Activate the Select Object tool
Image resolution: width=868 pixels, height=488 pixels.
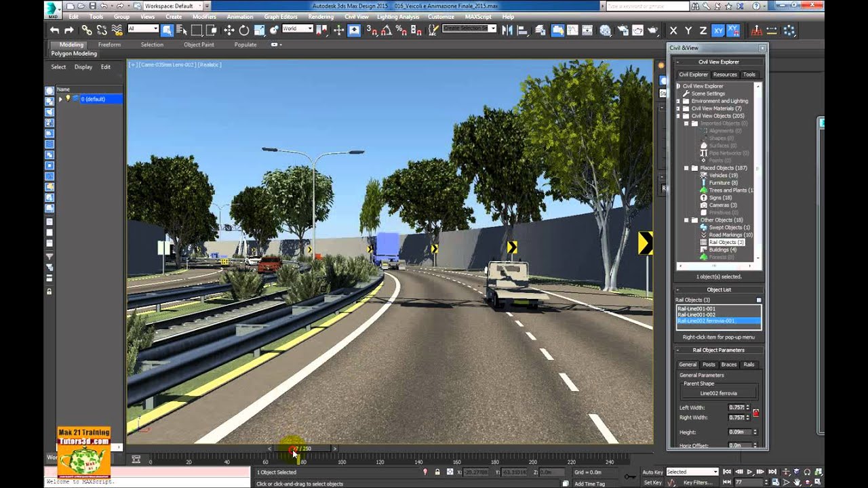pos(166,30)
